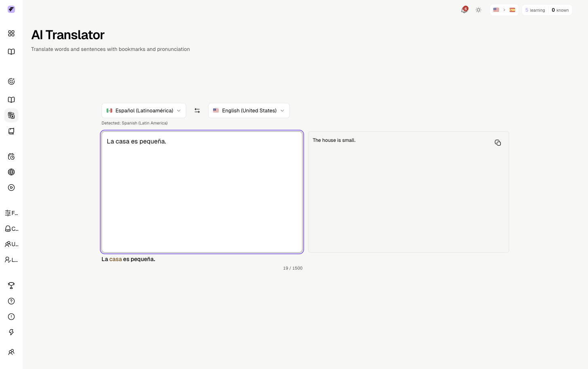
Task: Open the notifications bell
Action: click(x=464, y=10)
